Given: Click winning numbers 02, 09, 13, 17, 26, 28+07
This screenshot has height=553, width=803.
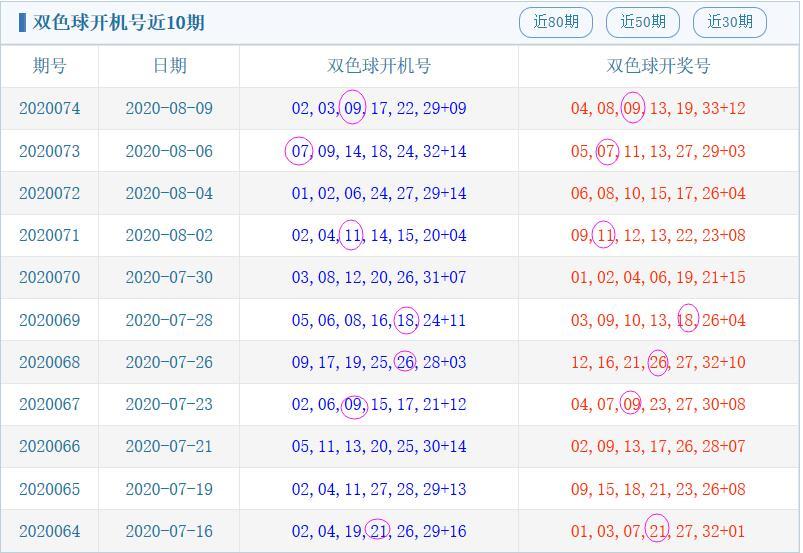Looking at the screenshot, I should (658, 446).
